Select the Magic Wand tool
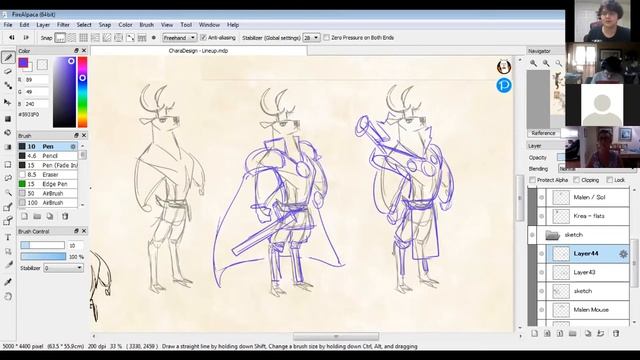Screen dimensions: 640x360 (x=8, y=192)
